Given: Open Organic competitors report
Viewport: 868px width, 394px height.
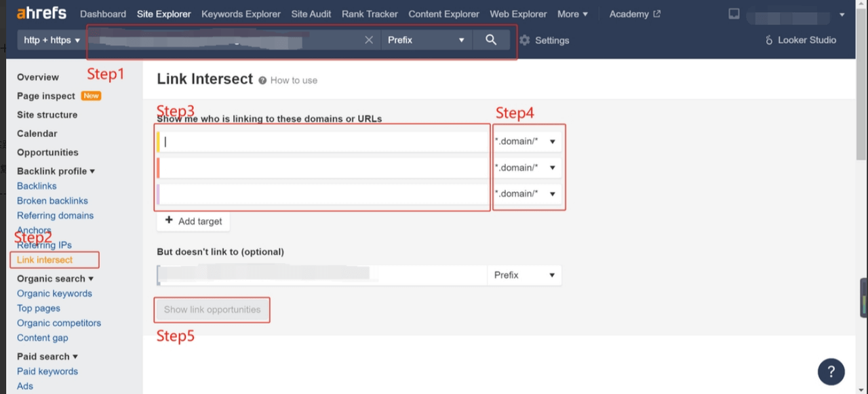Looking at the screenshot, I should (59, 323).
